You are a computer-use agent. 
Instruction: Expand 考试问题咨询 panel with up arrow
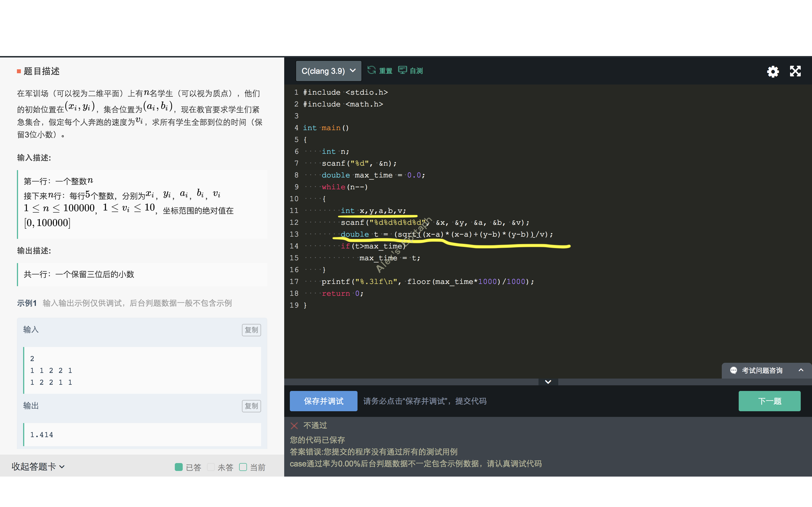[801, 370]
